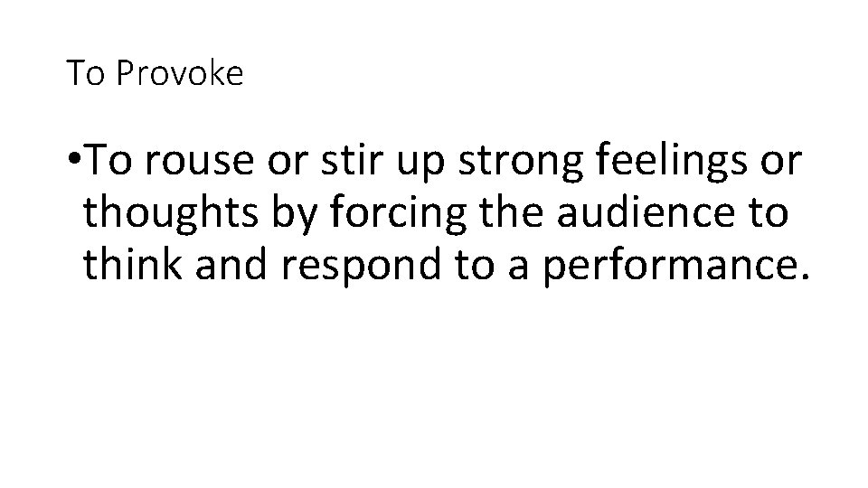Click the word 'To' in the title
Viewport: 868px width, 488px height.
(x=87, y=74)
